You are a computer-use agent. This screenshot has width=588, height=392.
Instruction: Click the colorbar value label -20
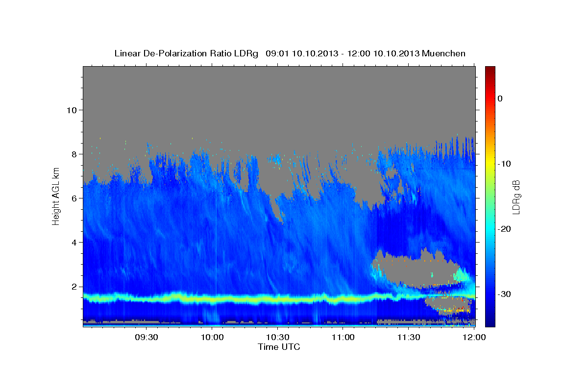coord(505,229)
